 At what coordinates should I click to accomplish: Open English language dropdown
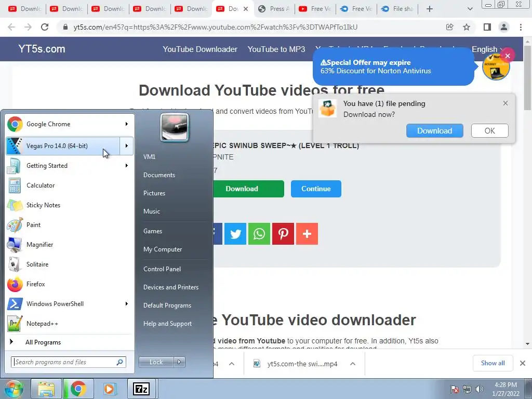click(x=487, y=49)
